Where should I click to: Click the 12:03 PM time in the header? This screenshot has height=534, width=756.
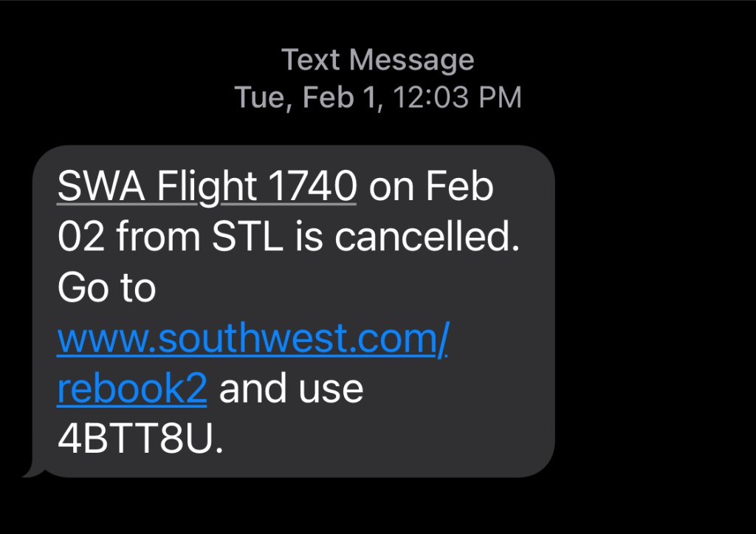point(458,97)
